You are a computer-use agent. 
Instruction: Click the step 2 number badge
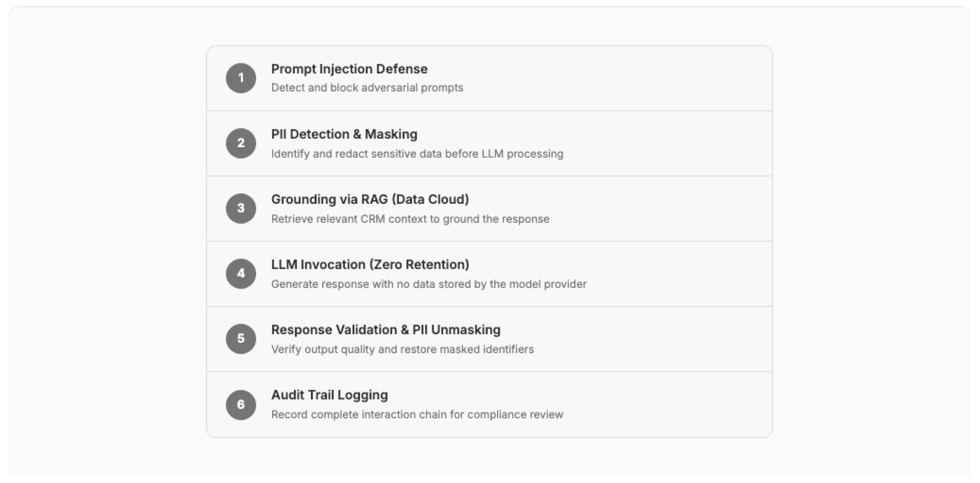click(x=241, y=143)
